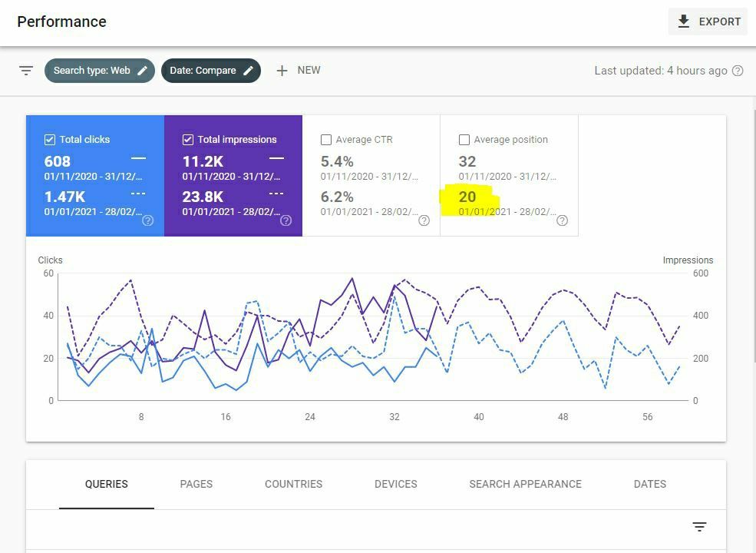Edit the Date: Compare filter pencil
The height and width of the screenshot is (553, 756).
coord(248,71)
